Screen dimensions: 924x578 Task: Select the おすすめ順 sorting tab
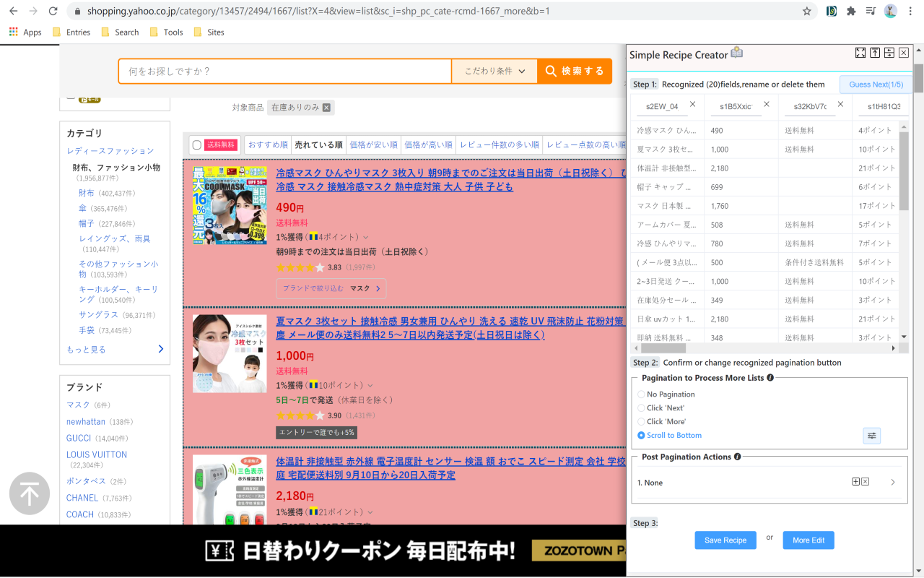pyautogui.click(x=267, y=144)
